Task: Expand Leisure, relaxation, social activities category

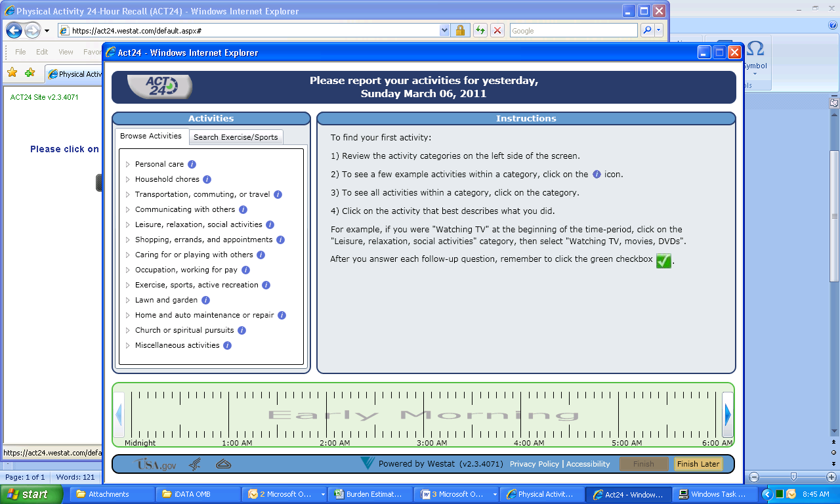Action: coord(198,225)
